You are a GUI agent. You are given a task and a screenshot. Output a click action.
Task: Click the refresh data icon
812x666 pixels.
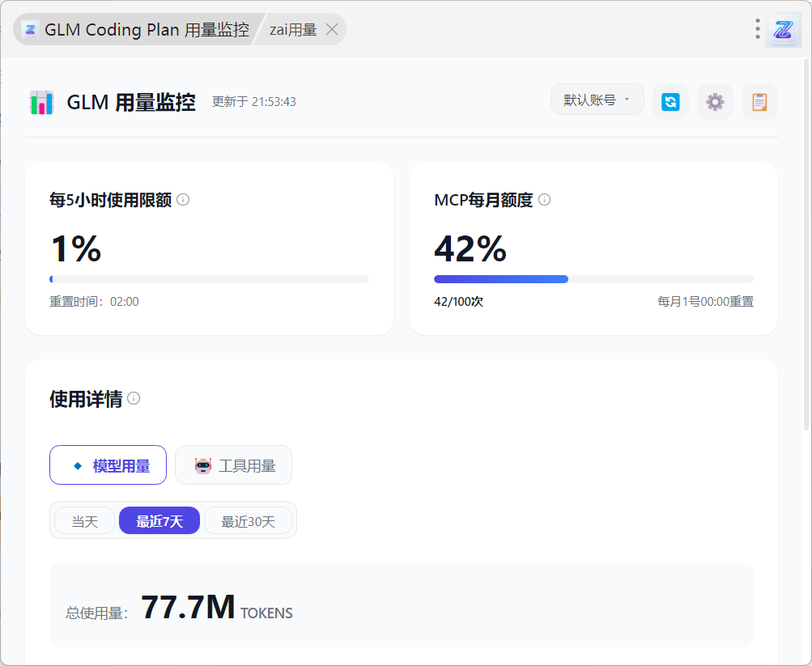tap(670, 102)
